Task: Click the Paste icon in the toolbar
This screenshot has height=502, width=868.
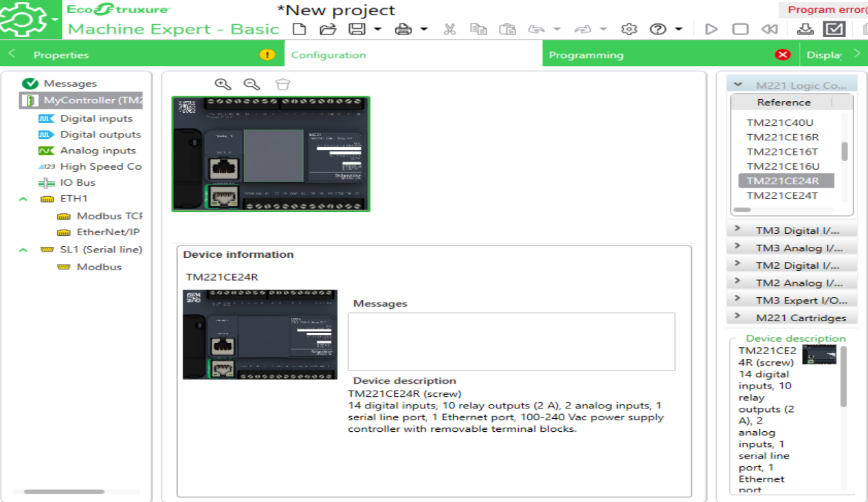Action: tap(507, 29)
